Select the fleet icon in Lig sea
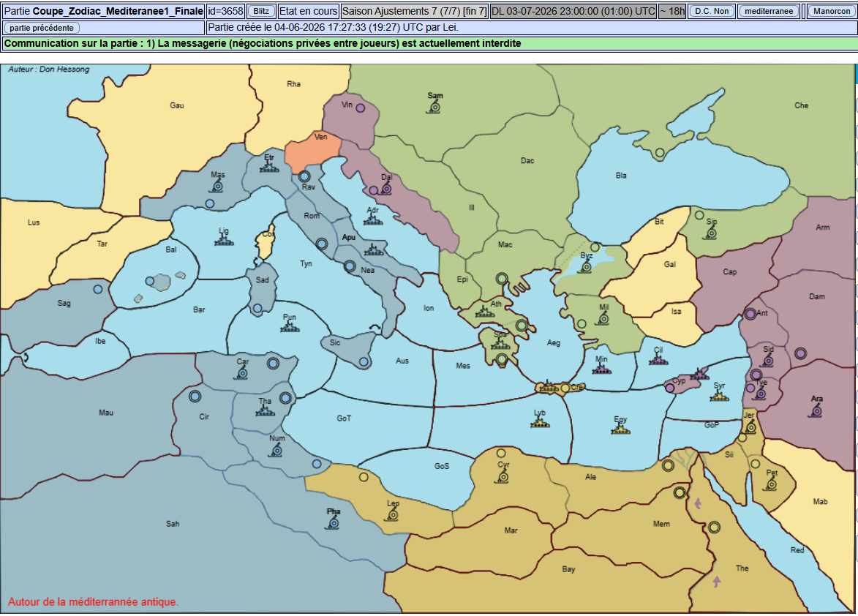This screenshot has width=858, height=616. click(x=224, y=240)
